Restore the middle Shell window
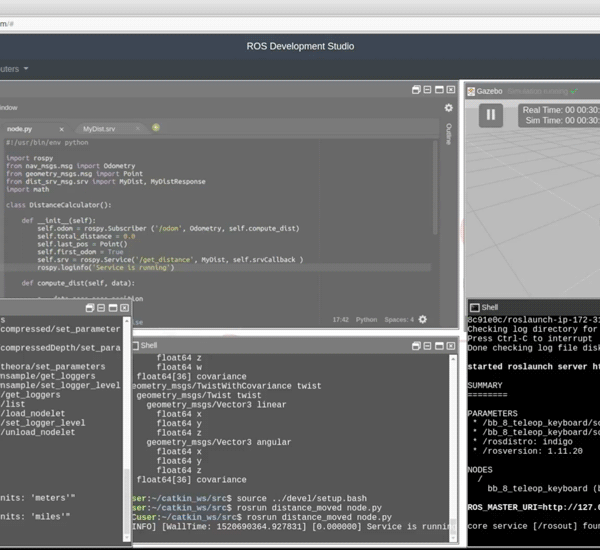 [416, 346]
